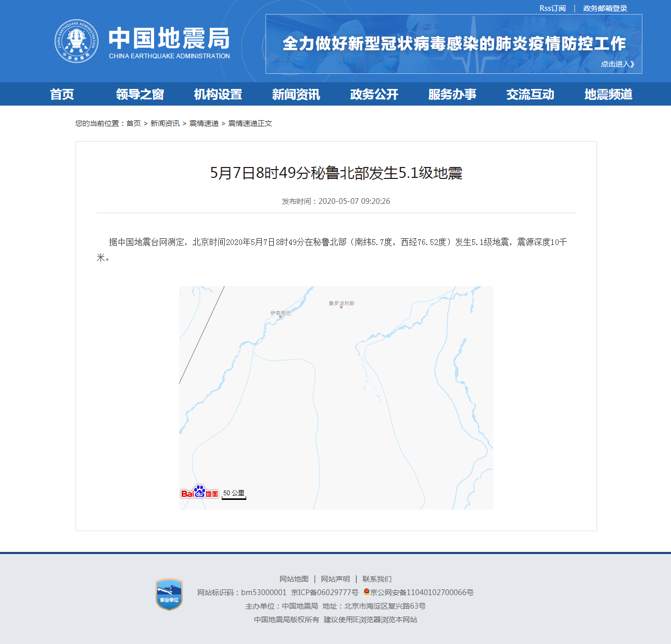Screen dimensions: 671x644
Task: Open the 网站地图 footer link
Action: 294,578
